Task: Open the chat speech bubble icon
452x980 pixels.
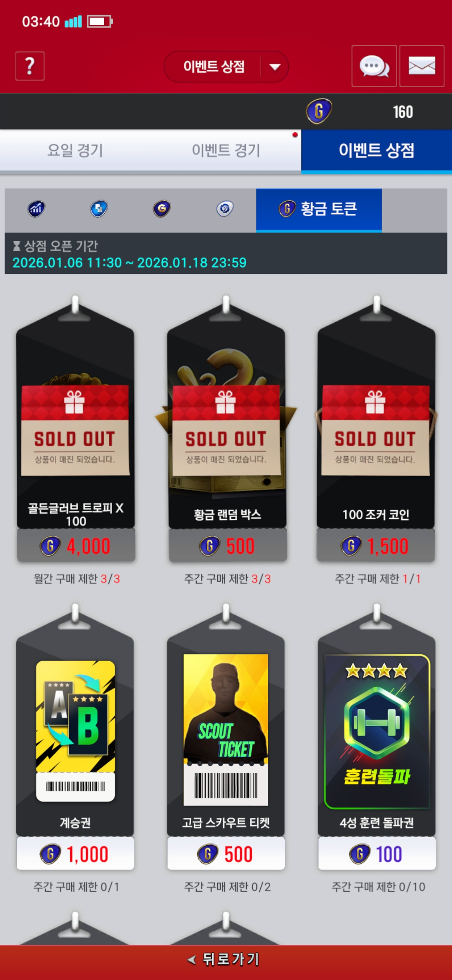Action: pos(374,66)
